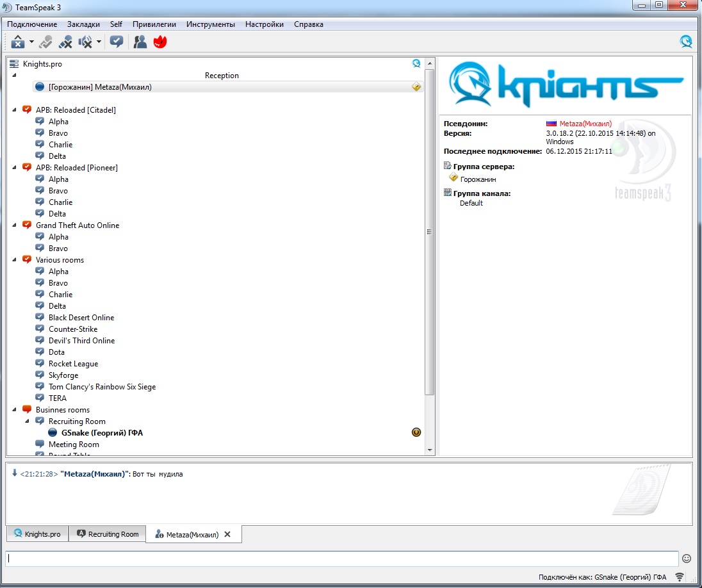Image resolution: width=702 pixels, height=588 pixels.
Task: Open the Self menu
Action: coord(116,24)
